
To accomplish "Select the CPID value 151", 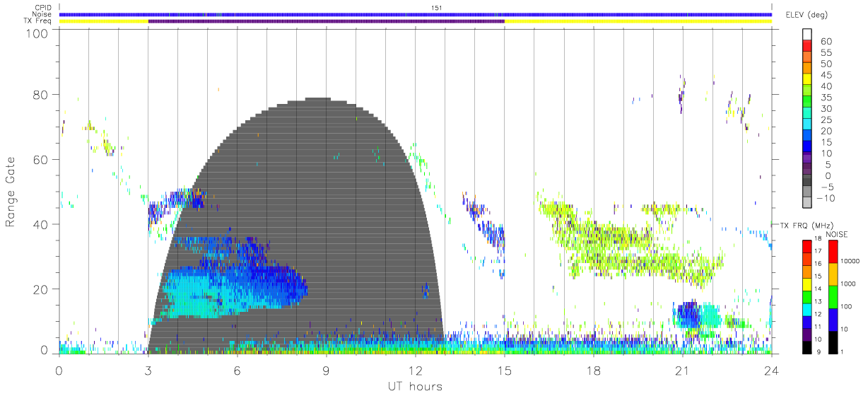I will tap(436, 8).
